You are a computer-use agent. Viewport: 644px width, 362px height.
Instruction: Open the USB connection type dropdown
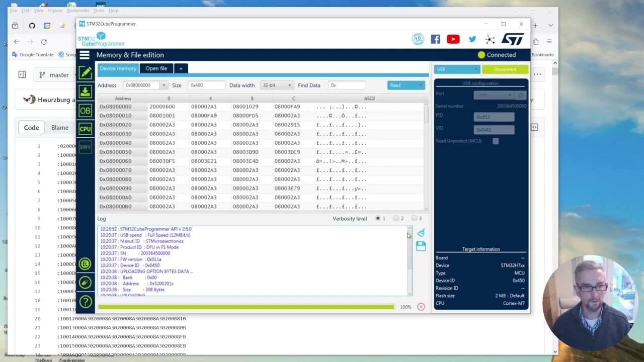[x=457, y=69]
